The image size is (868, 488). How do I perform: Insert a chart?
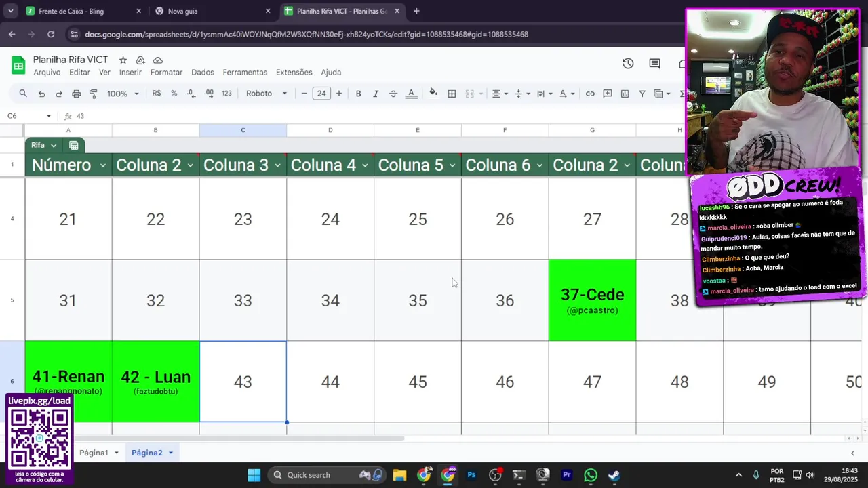(625, 94)
